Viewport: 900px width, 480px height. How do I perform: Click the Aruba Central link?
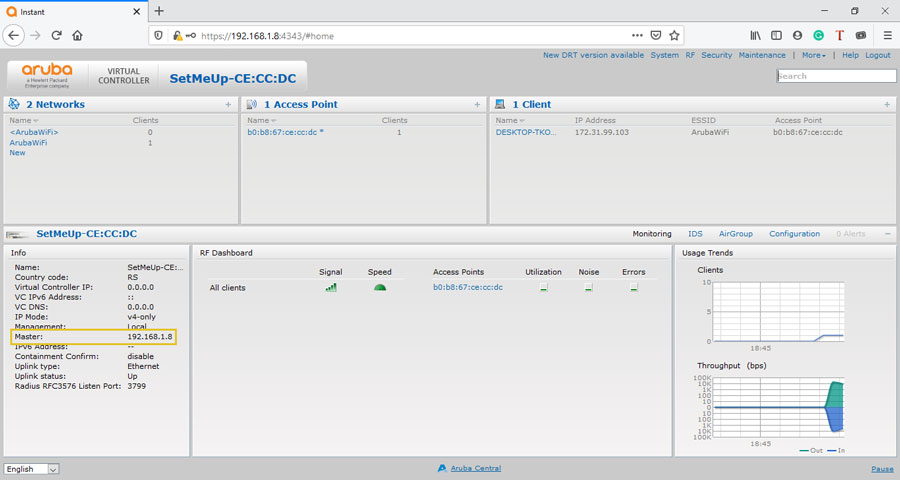(x=475, y=468)
